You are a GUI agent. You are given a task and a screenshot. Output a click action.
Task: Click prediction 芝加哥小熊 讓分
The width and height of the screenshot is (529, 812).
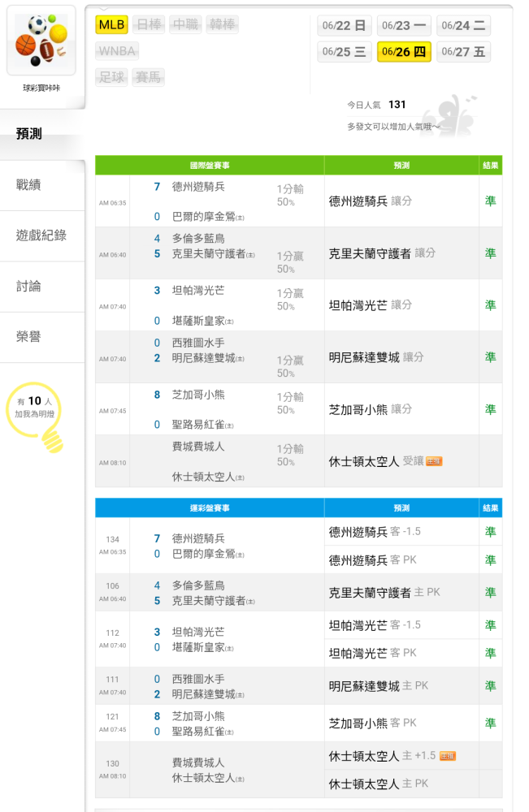(x=371, y=409)
